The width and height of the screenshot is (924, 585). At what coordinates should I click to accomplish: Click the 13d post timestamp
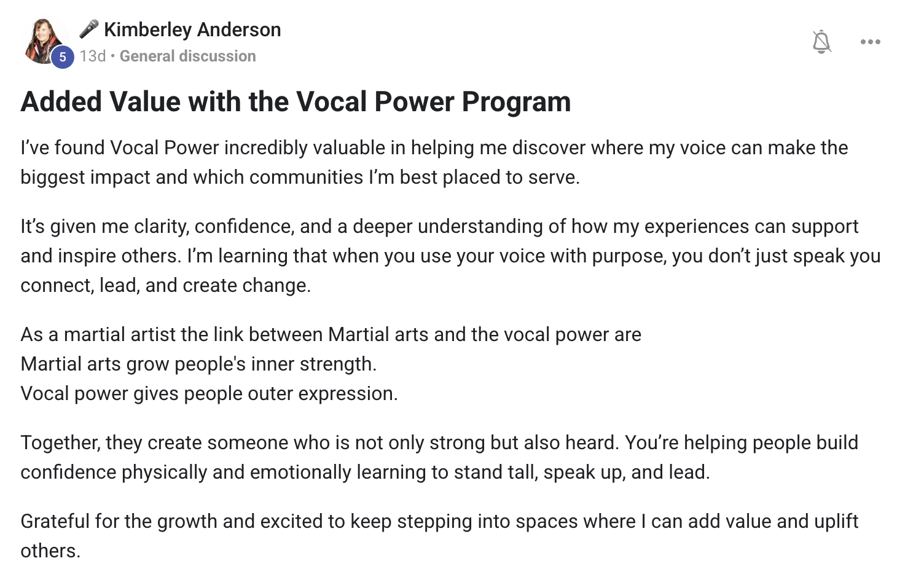coord(92,56)
